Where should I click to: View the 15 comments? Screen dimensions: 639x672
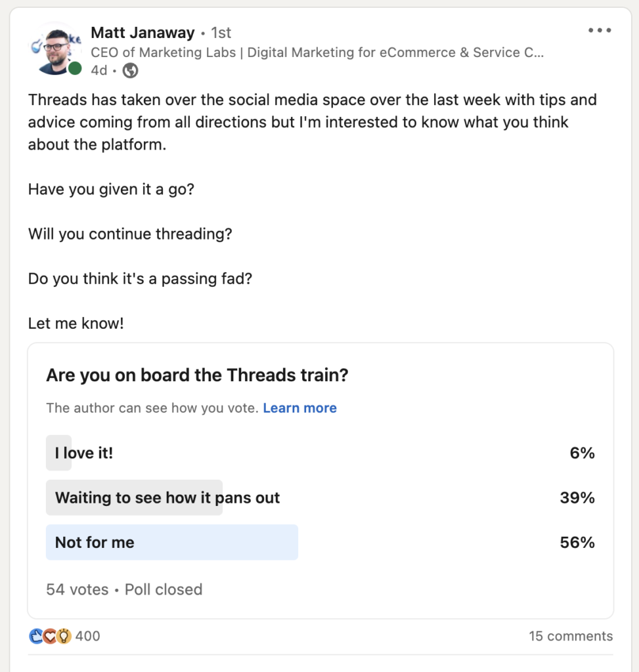coord(571,636)
